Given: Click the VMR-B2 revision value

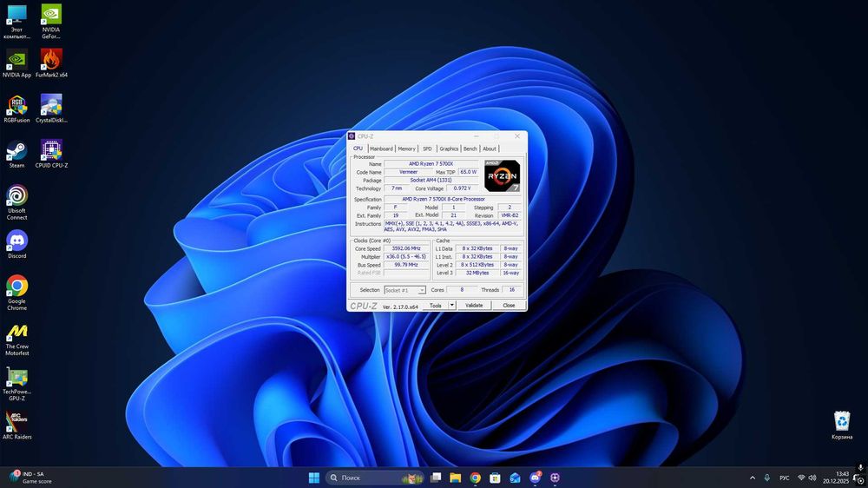Looking at the screenshot, I should (x=510, y=215).
